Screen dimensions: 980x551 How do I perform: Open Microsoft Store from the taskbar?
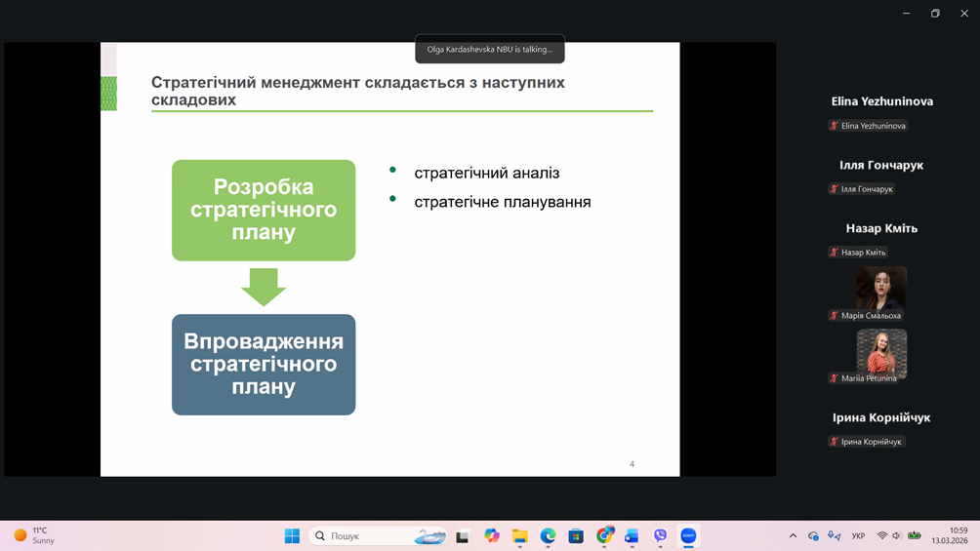(x=576, y=535)
